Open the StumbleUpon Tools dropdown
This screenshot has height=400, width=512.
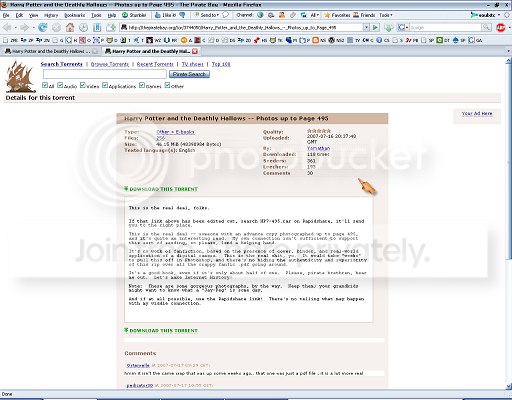coord(386,15)
